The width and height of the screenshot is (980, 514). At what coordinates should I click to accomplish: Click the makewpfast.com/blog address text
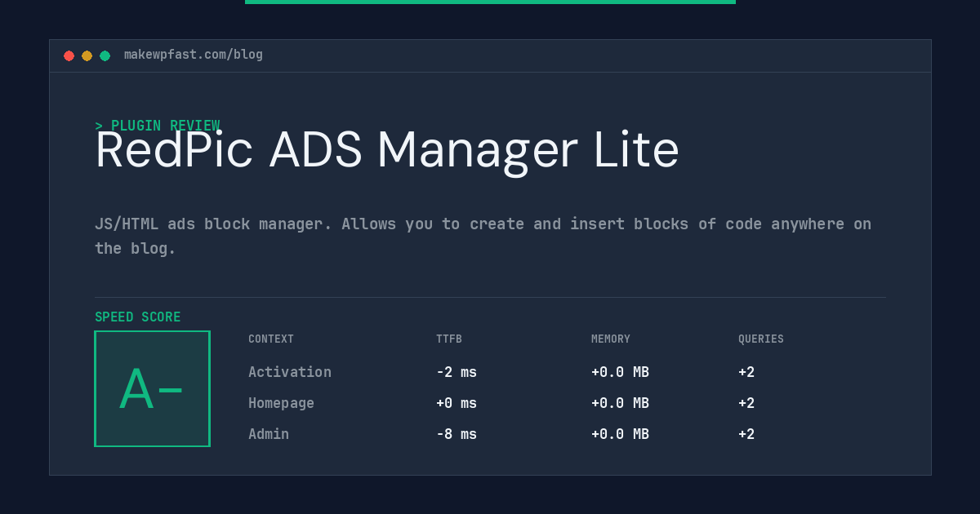[x=194, y=55]
